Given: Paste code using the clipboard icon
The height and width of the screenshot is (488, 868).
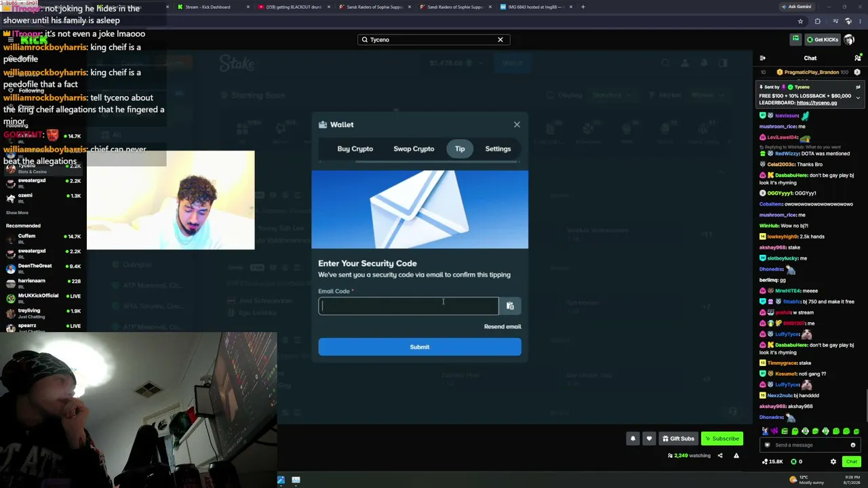Looking at the screenshot, I should [x=510, y=306].
